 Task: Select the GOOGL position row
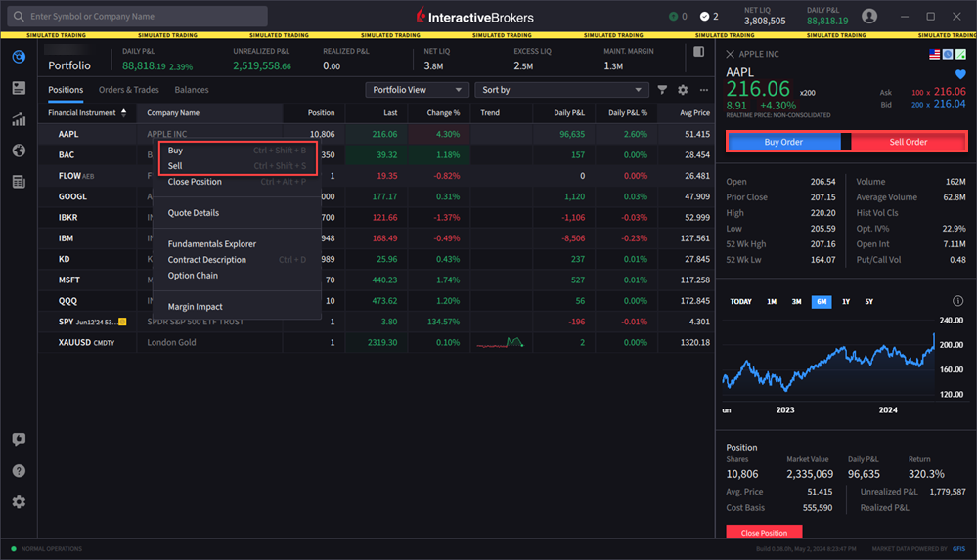click(x=377, y=196)
